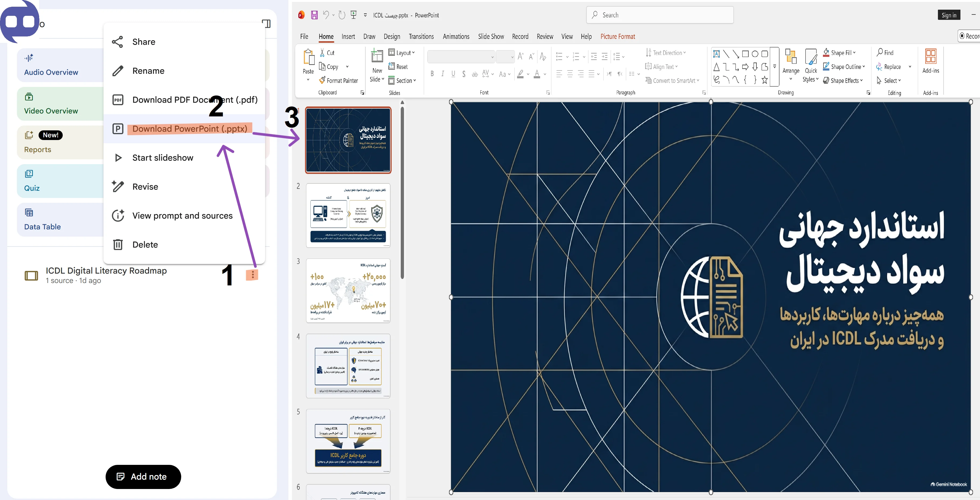Open the File tab
This screenshot has width=980, height=500.
[304, 36]
